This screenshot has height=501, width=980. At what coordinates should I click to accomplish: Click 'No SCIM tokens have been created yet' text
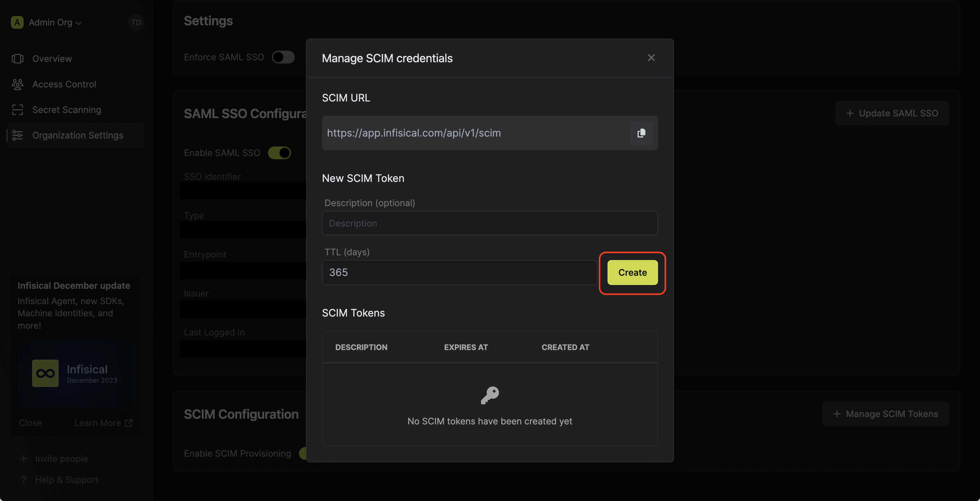490,421
